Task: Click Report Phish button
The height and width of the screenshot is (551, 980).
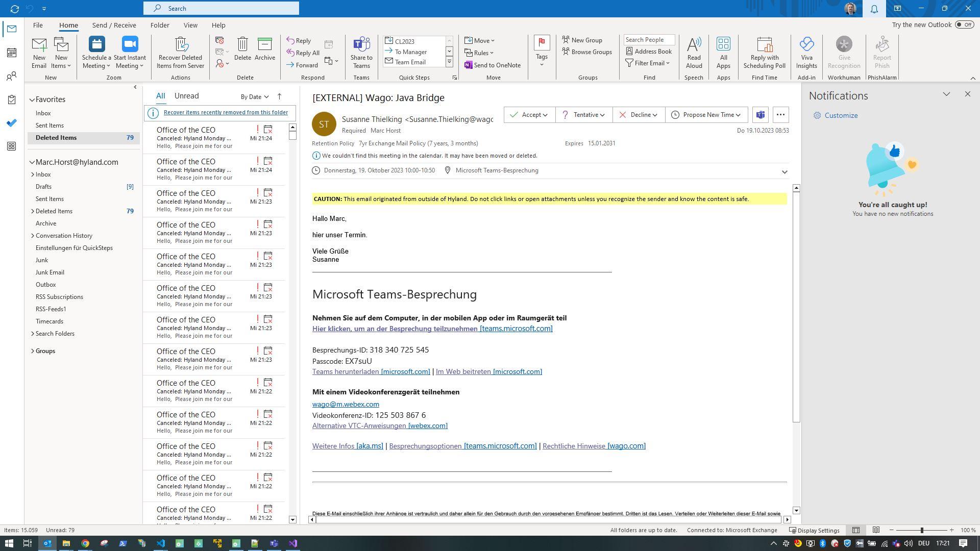Action: click(x=882, y=53)
